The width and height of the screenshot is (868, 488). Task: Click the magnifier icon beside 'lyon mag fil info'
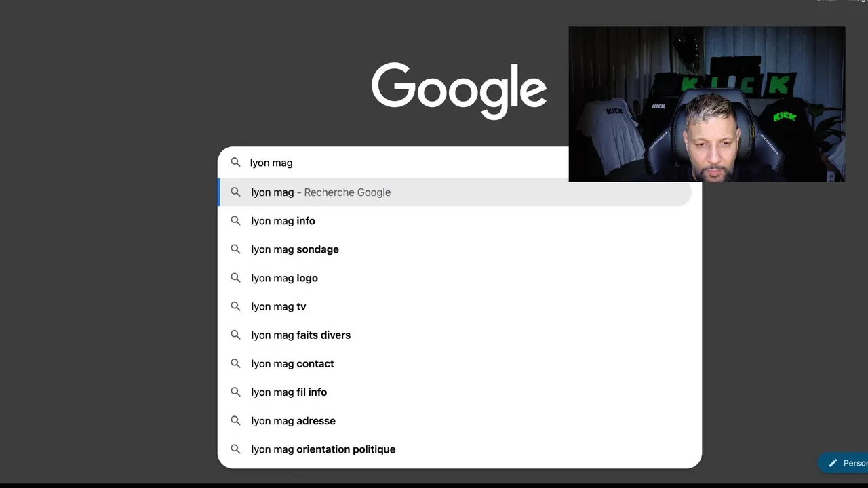[235, 392]
